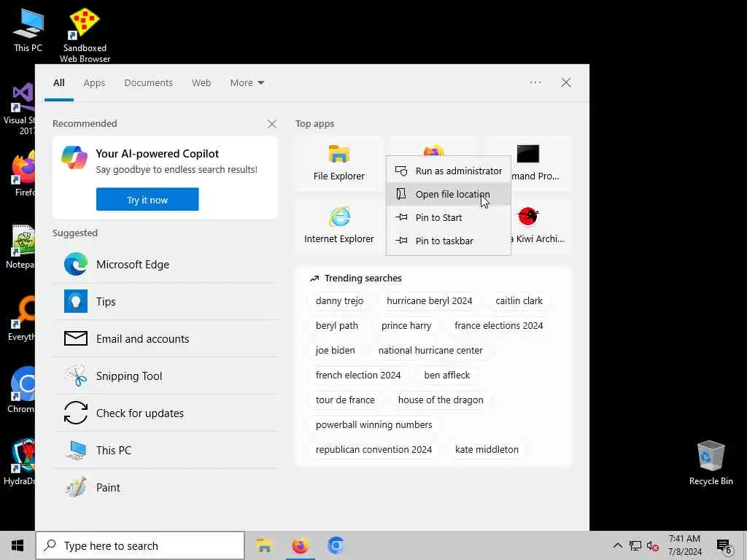Click the Copilot logo icon
The width and height of the screenshot is (747, 560).
[x=74, y=157]
